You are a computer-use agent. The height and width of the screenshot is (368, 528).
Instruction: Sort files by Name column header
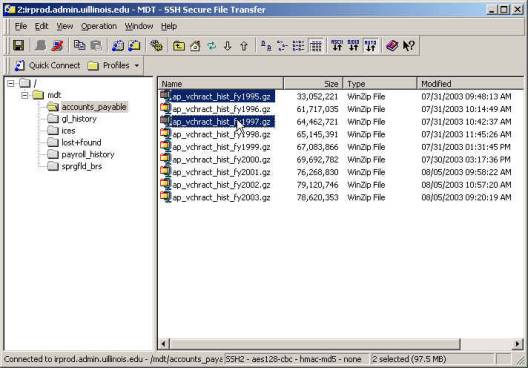(x=221, y=83)
